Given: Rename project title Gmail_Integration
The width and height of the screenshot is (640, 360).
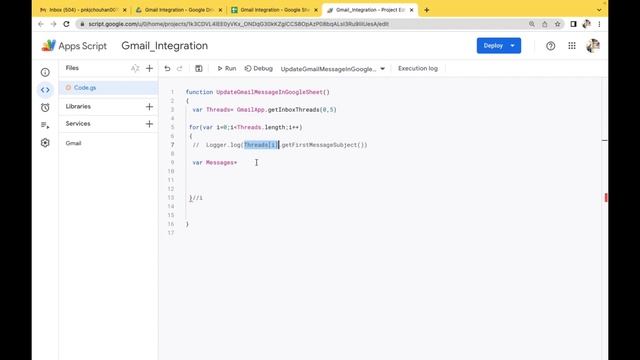Looking at the screenshot, I should pos(164,46).
